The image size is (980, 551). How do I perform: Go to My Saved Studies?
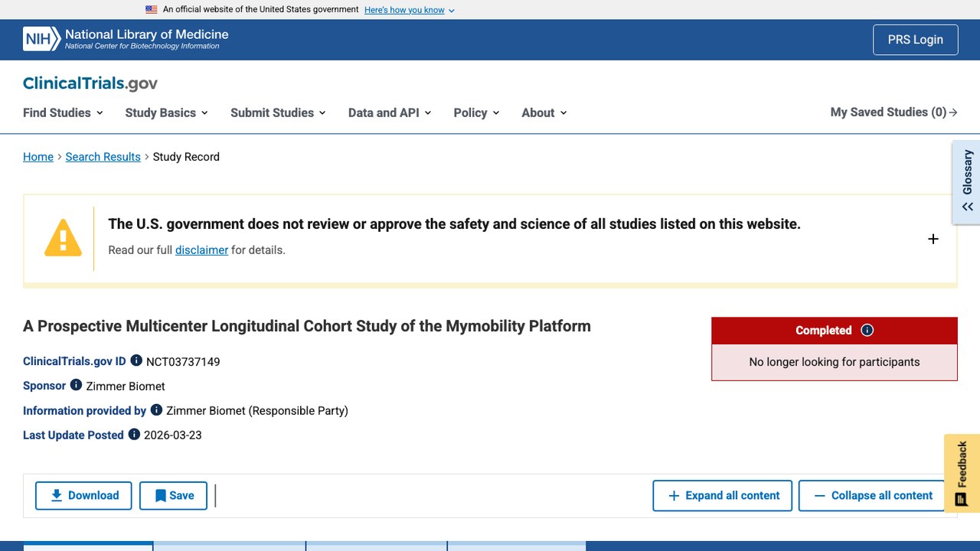pyautogui.click(x=894, y=112)
